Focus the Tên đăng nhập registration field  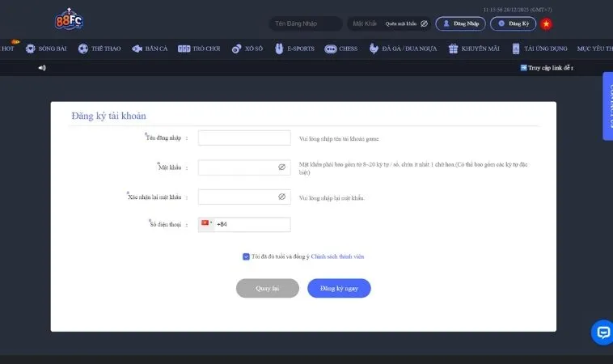tap(244, 138)
